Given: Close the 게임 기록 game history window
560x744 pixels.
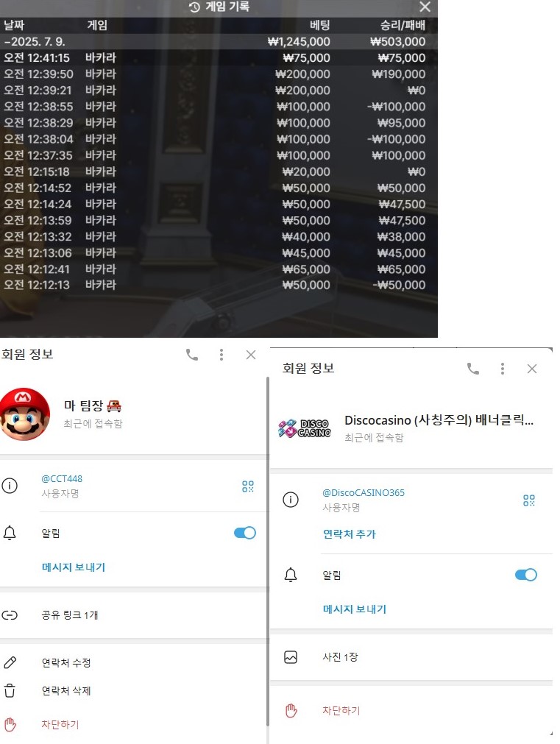Looking at the screenshot, I should pyautogui.click(x=425, y=7).
